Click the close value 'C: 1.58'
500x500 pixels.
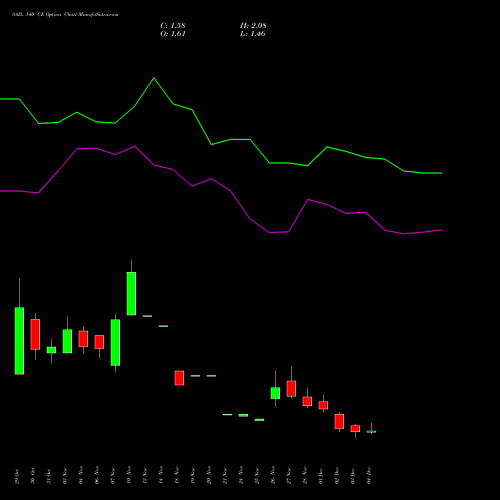173,26
